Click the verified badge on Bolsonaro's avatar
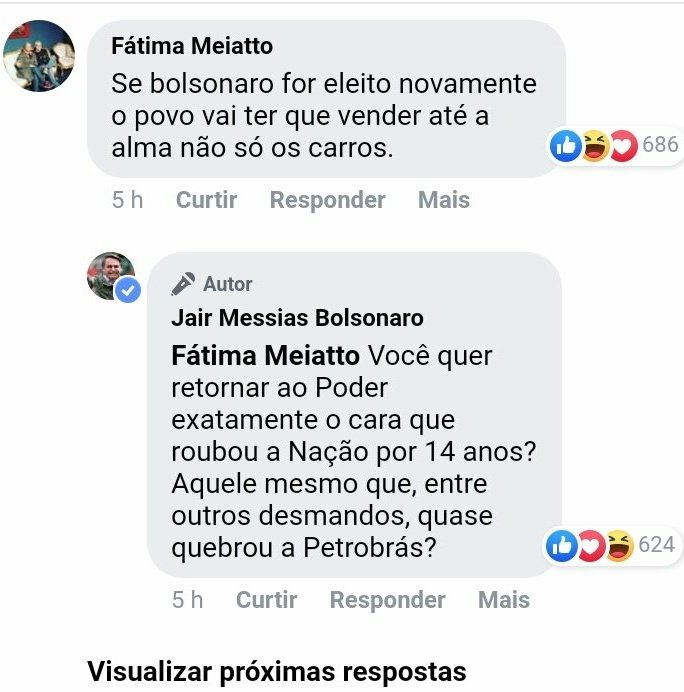 [128, 290]
